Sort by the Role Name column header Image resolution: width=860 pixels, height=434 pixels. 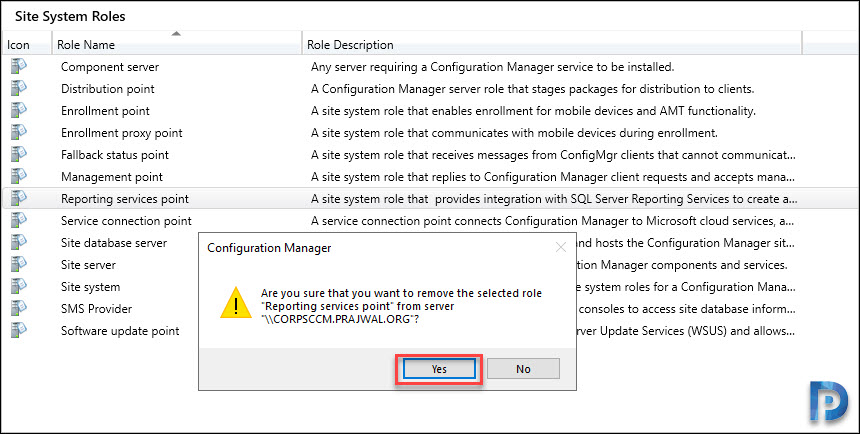click(x=177, y=44)
